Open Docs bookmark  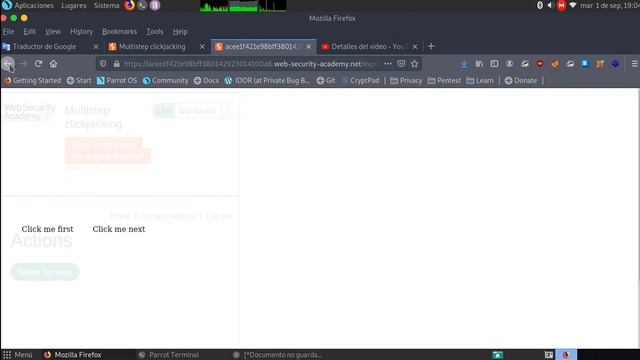coord(207,80)
